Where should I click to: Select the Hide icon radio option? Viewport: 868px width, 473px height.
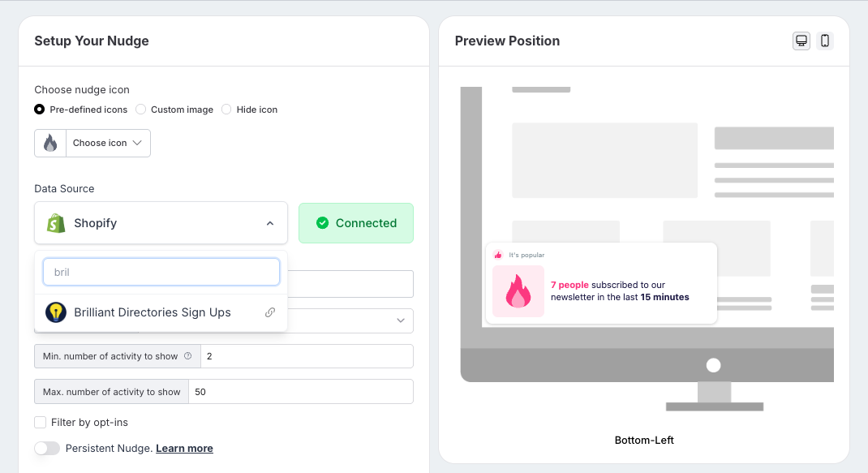click(226, 110)
